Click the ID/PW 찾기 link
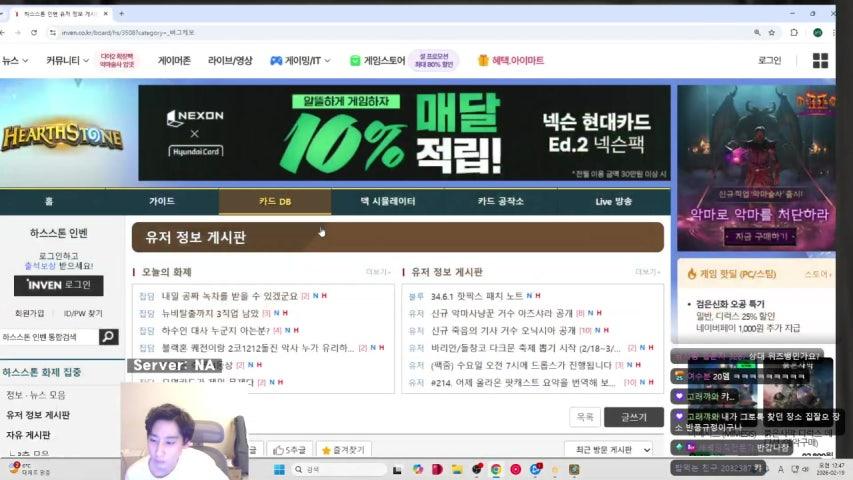The image size is (853, 480). tap(83, 313)
